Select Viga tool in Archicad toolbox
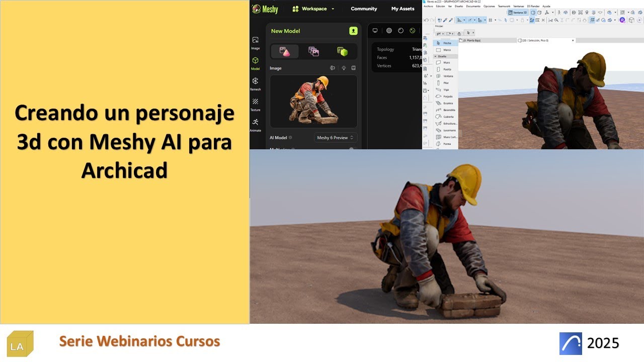The width and height of the screenshot is (644, 362). [x=447, y=89]
